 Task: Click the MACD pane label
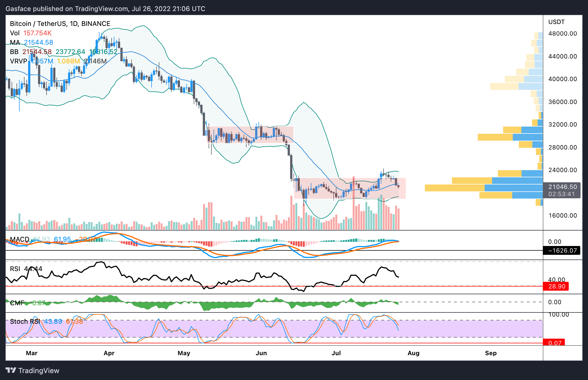[19, 239]
